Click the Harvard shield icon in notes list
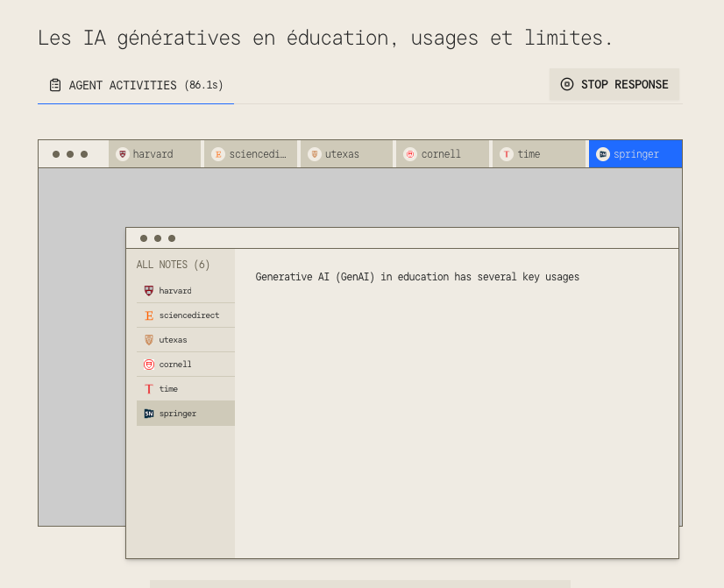 pyautogui.click(x=149, y=291)
